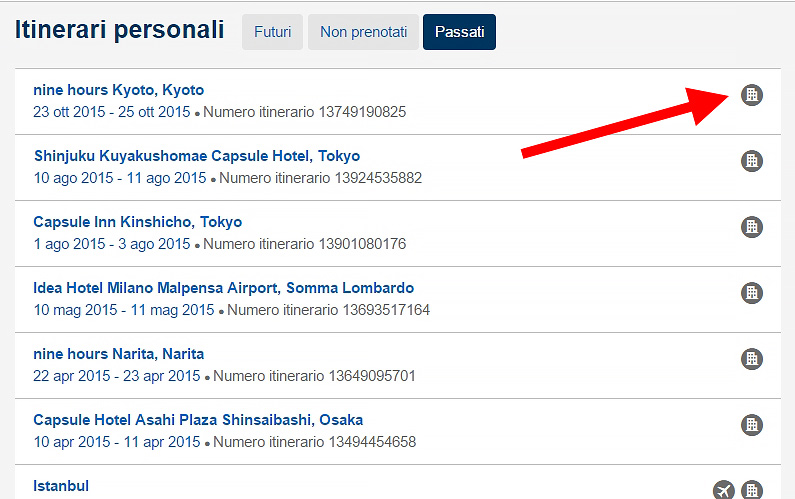Click hotel icon for nine hours Narita
795x499 pixels.
(752, 359)
